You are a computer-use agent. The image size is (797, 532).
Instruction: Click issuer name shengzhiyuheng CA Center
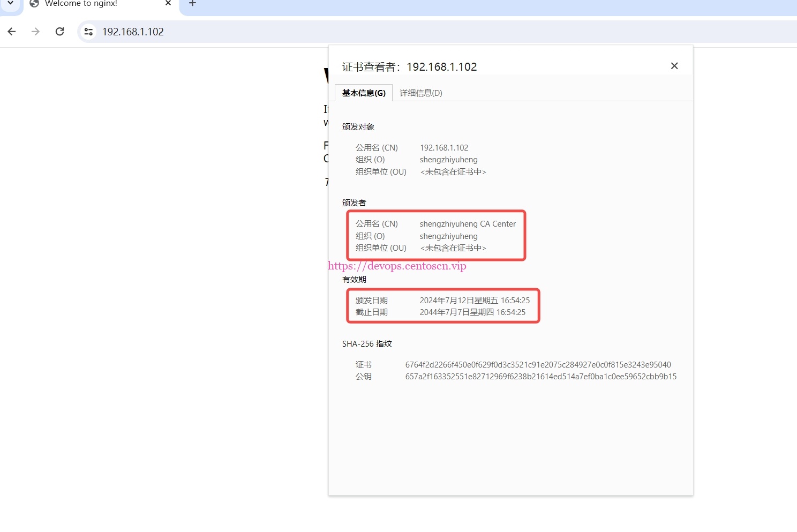[468, 224]
